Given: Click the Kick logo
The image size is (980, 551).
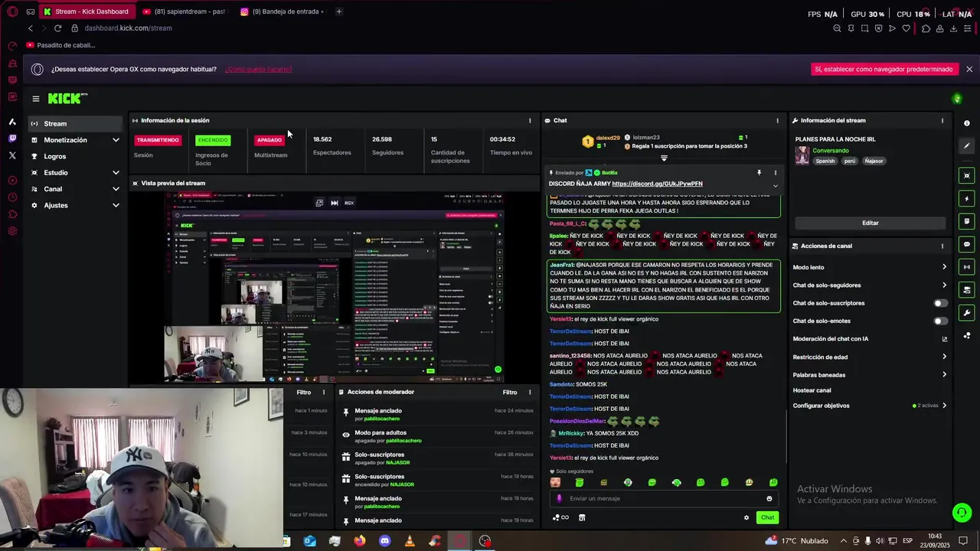Looking at the screenshot, I should point(67,99).
